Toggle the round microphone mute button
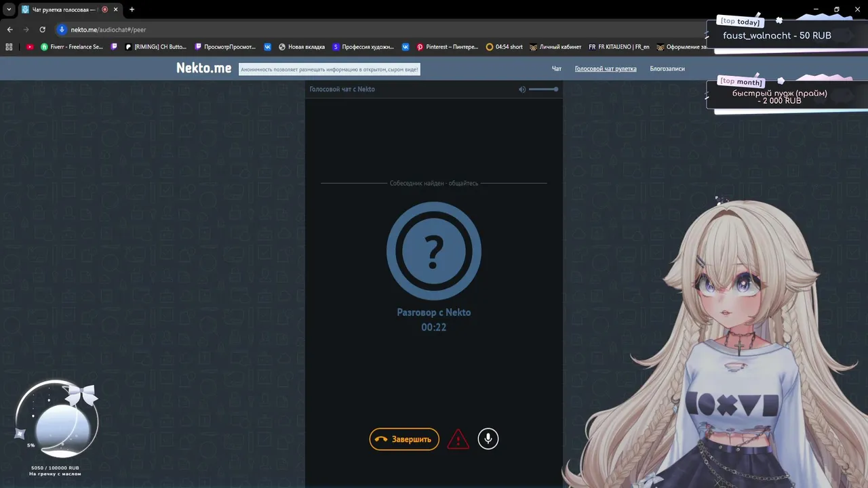Image resolution: width=868 pixels, height=488 pixels. [x=488, y=439]
